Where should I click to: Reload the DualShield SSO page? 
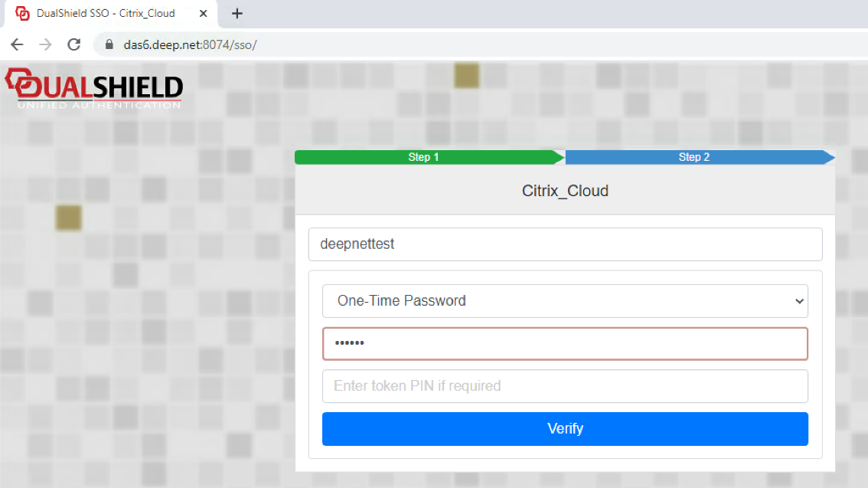(74, 44)
